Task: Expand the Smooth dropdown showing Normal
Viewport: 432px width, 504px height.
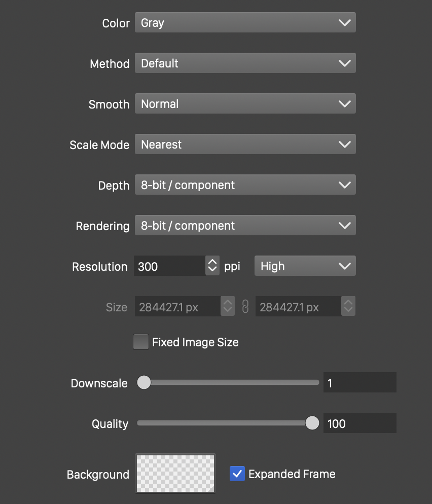Action: pos(245,104)
